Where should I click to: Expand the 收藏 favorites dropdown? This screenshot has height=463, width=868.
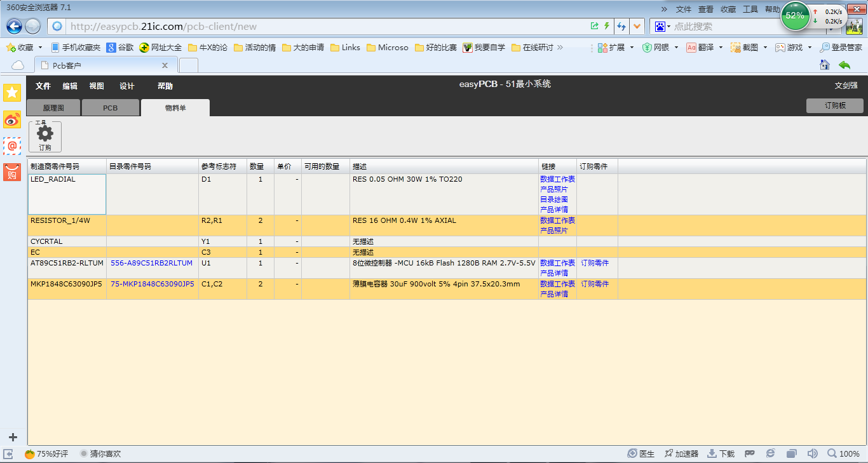coord(40,48)
